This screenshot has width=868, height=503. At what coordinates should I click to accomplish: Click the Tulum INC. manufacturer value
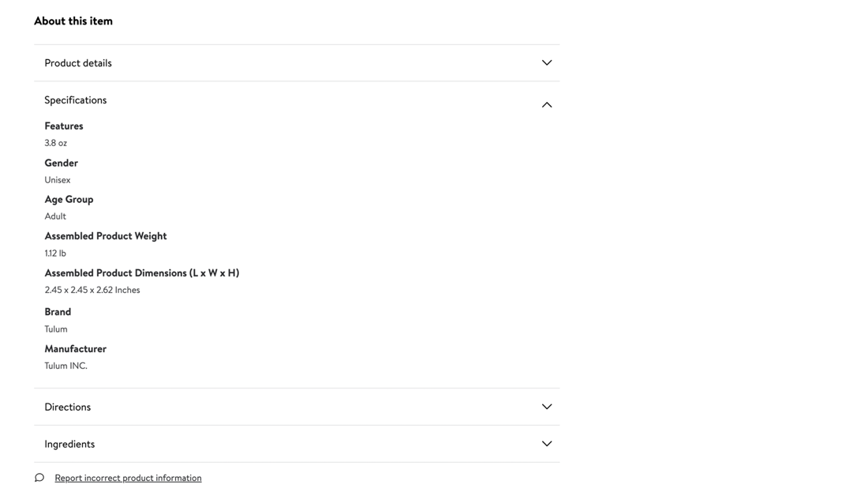click(x=66, y=366)
